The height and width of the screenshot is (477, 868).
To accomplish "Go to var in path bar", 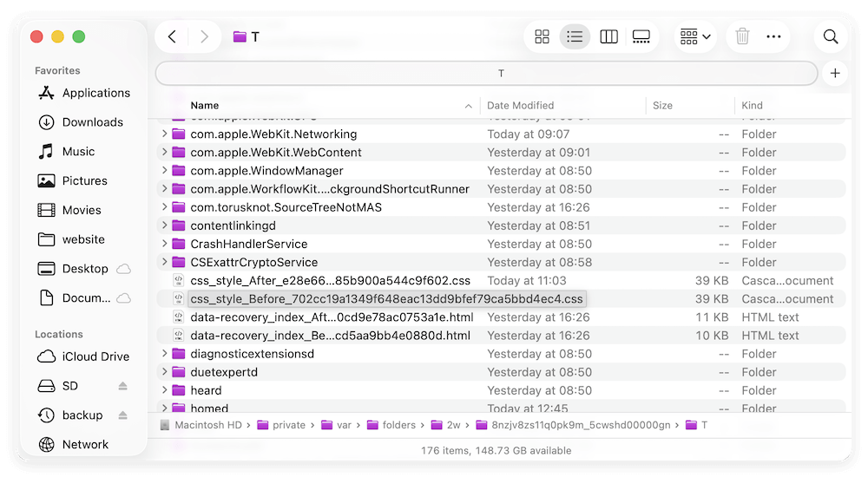I will click(x=336, y=425).
